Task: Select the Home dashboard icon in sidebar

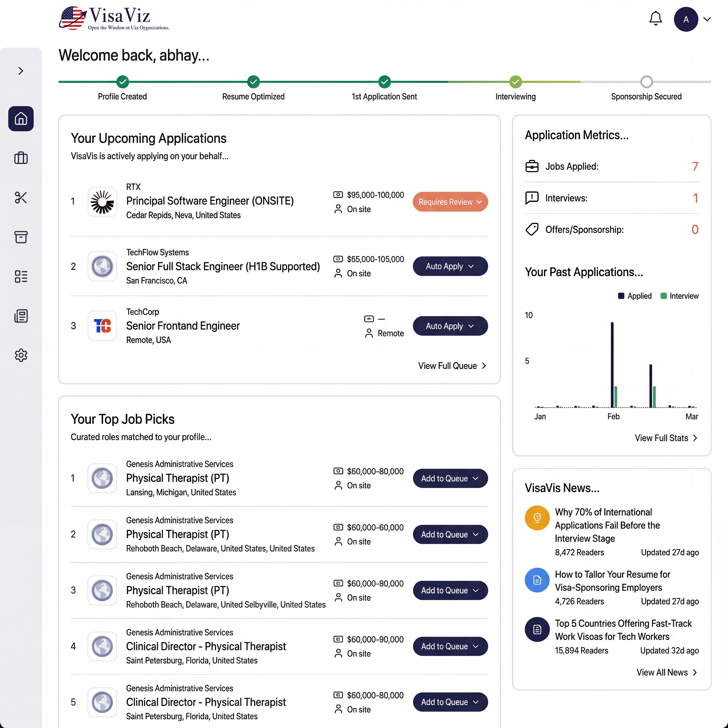Action: click(21, 119)
